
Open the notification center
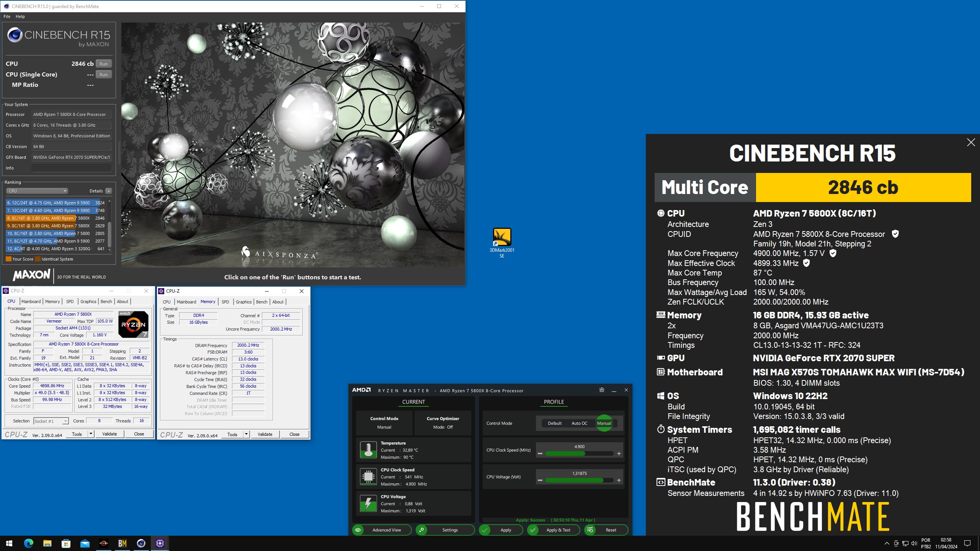point(967,543)
